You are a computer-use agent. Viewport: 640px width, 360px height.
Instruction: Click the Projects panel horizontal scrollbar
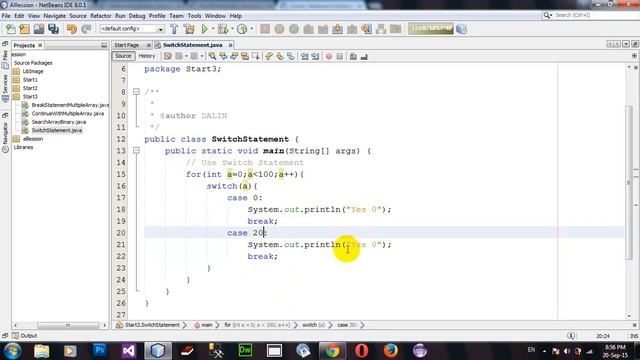[68, 325]
